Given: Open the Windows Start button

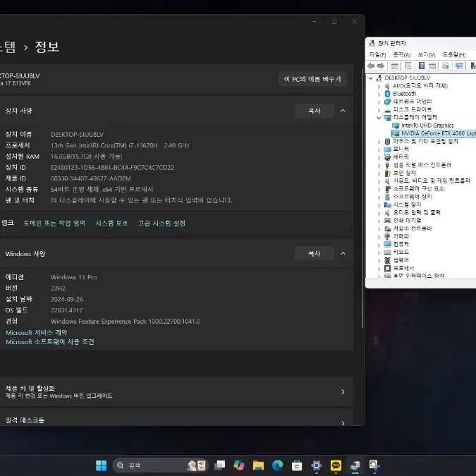Looking at the screenshot, I should click(101, 465).
